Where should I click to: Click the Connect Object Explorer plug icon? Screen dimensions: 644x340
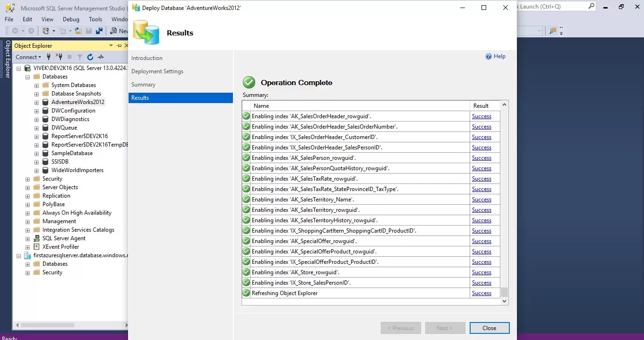(x=49, y=57)
